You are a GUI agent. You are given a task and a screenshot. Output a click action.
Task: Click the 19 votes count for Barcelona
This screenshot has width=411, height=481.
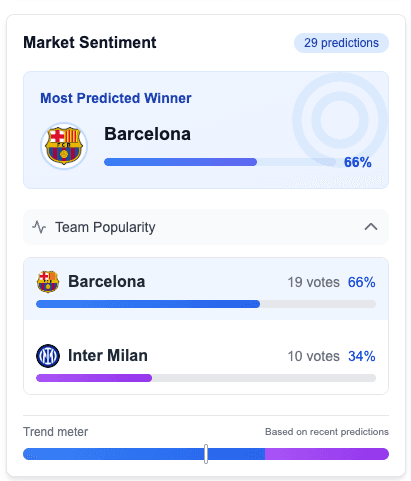point(313,282)
